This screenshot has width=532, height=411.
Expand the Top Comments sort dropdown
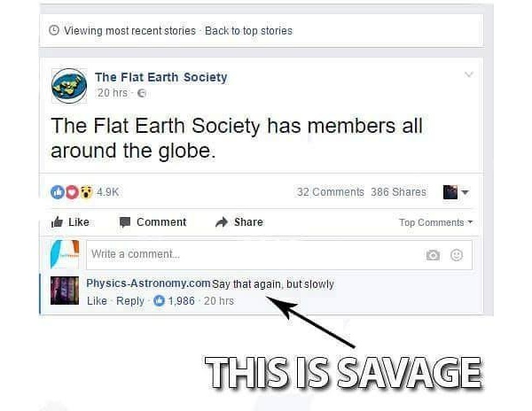(x=435, y=222)
